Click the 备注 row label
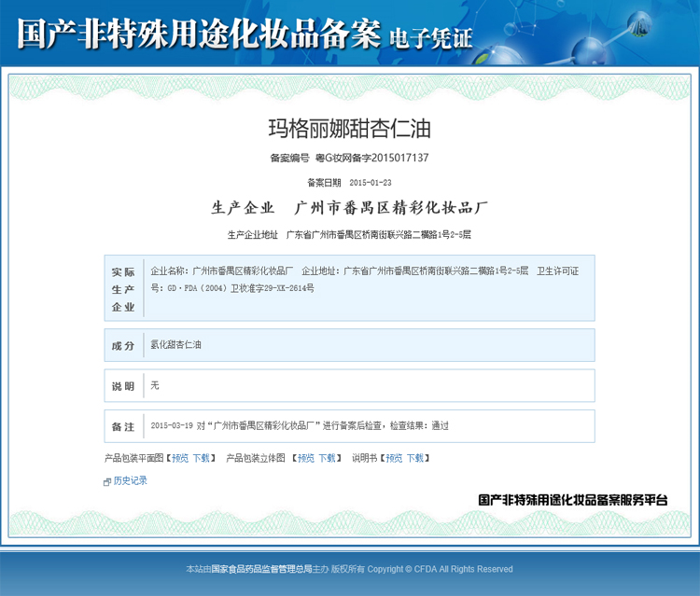 pos(123,427)
